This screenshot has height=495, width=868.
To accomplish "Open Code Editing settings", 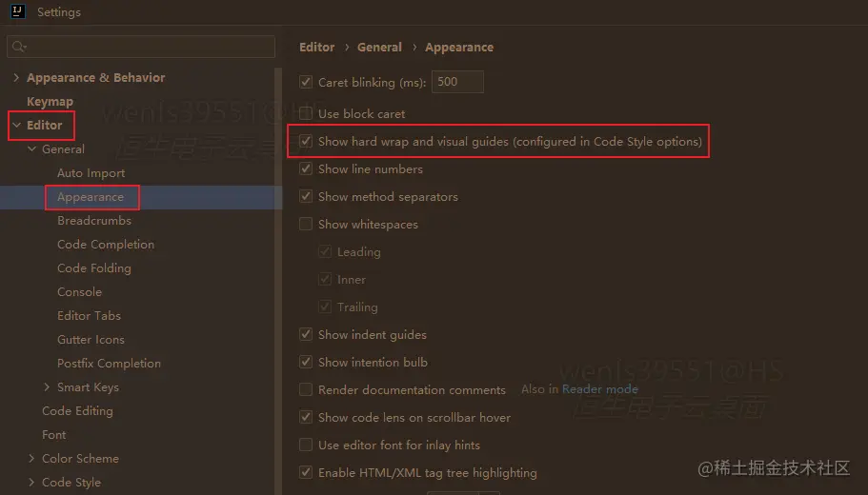I will tap(77, 411).
